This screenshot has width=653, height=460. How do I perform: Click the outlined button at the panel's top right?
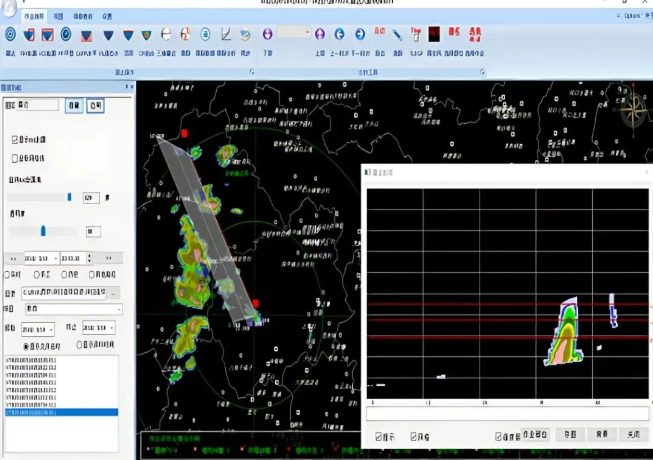click(95, 106)
